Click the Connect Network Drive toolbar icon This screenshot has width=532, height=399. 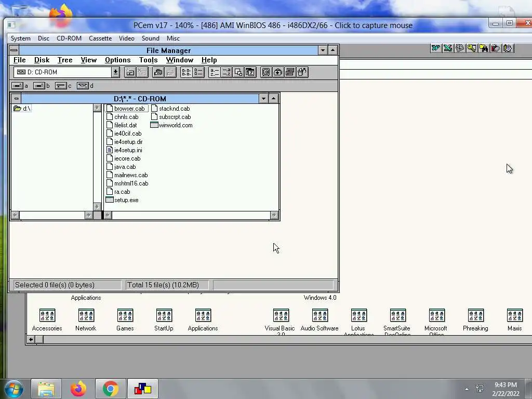click(130, 72)
